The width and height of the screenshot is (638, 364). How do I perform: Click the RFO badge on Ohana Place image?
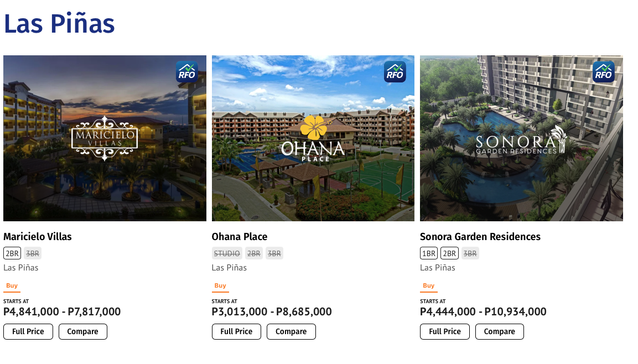tap(395, 72)
